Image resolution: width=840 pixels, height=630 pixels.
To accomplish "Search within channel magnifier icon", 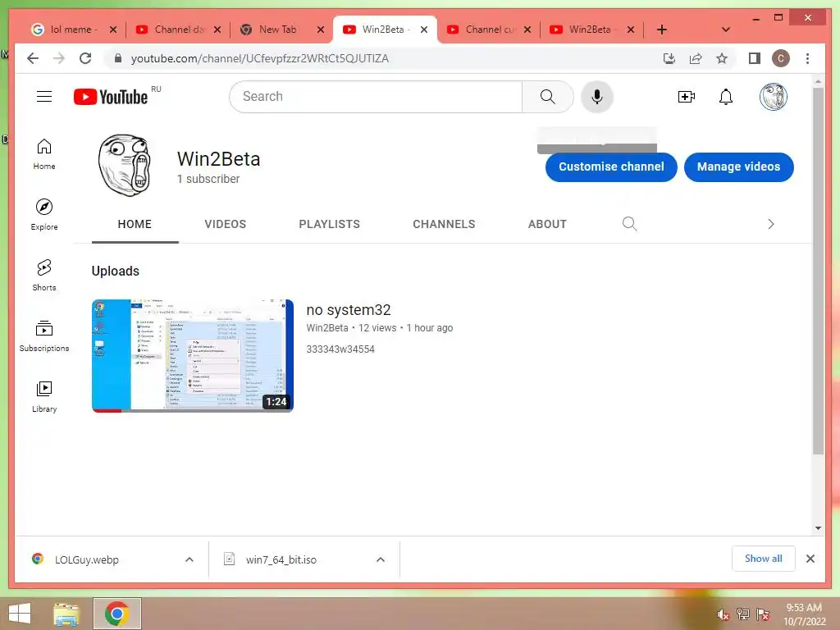I will [629, 224].
